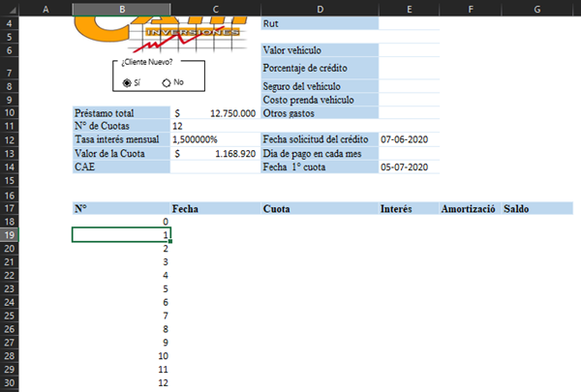Screen dimensions: 581x392
Task: Select the empty CAE value cell
Action: (214, 166)
